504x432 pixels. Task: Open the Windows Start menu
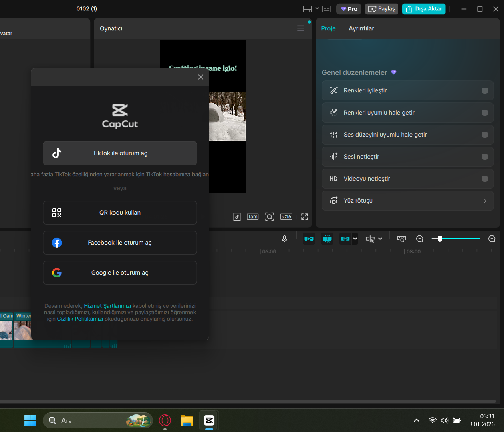click(x=30, y=420)
